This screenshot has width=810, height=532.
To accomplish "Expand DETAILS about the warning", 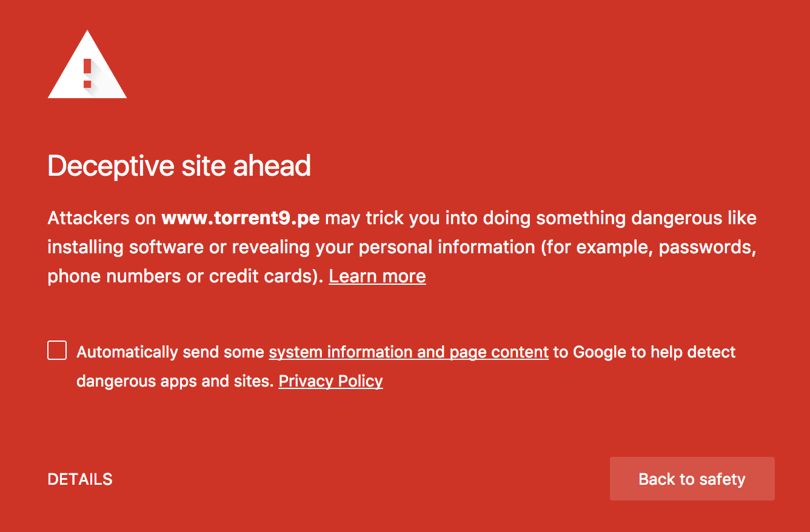I will (x=80, y=479).
